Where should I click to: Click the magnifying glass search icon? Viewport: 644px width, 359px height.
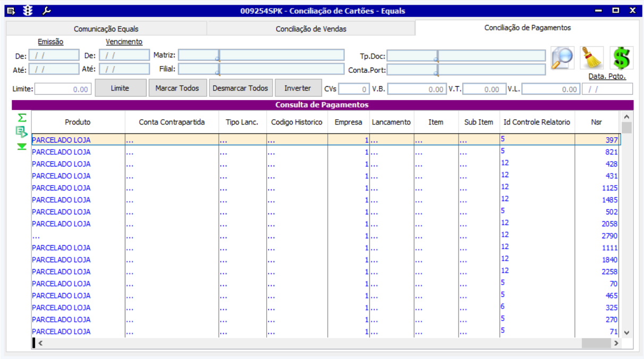pos(562,57)
